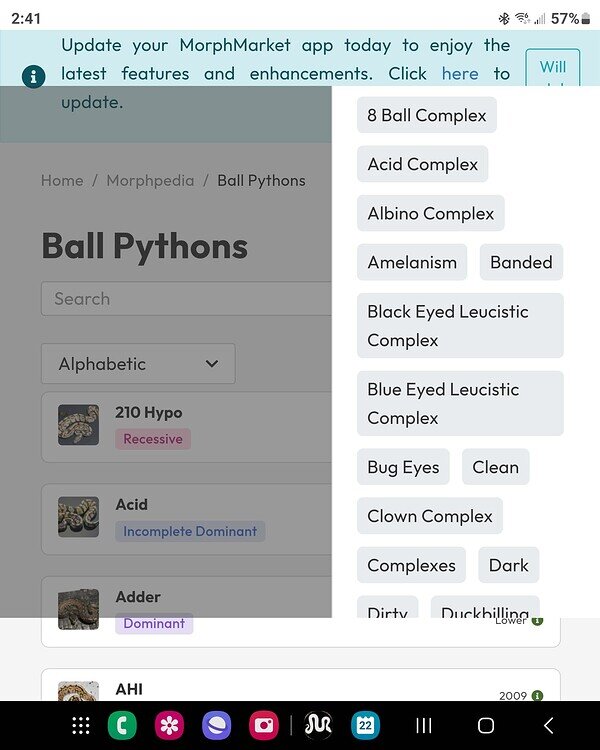
Task: Open the 210 Hypo snake thumbnail
Action: point(79,425)
